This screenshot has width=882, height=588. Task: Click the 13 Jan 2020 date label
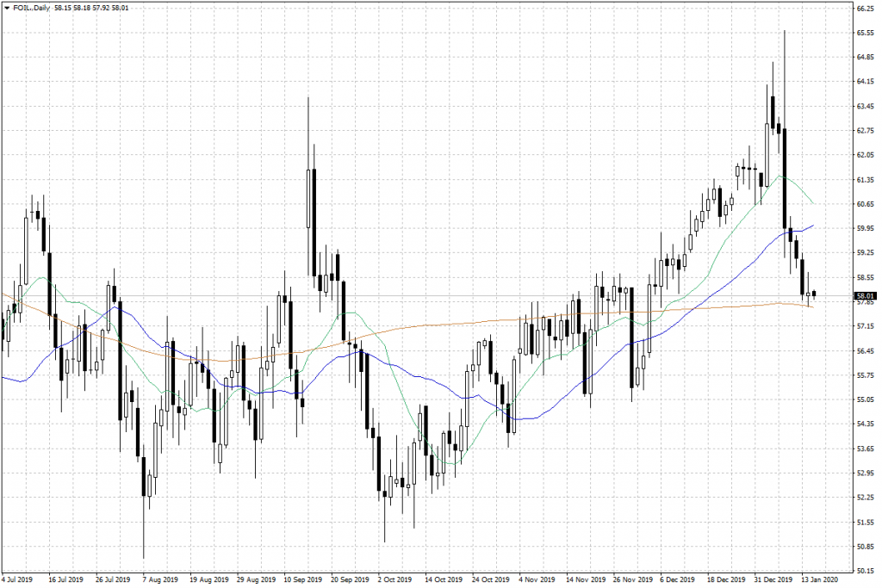[820, 579]
